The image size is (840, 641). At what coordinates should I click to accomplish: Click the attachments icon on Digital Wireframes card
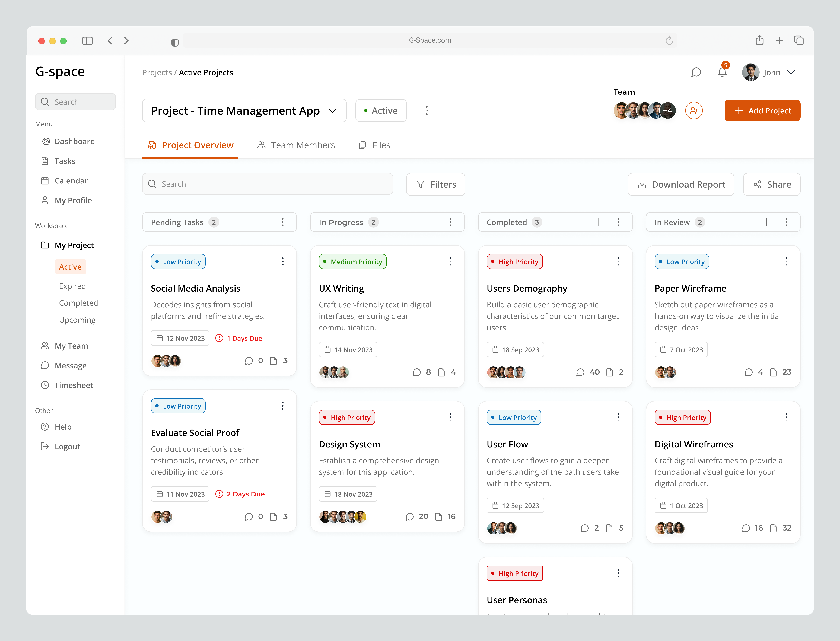pyautogui.click(x=773, y=528)
